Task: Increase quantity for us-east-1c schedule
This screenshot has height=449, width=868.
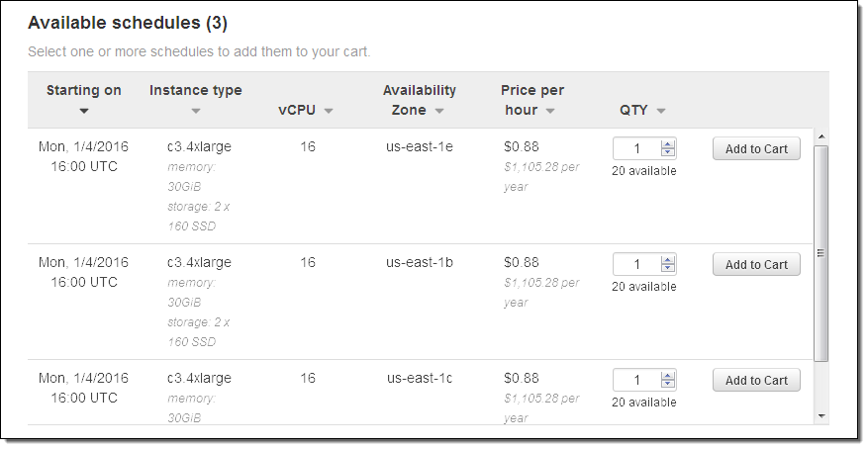Action: click(x=668, y=376)
